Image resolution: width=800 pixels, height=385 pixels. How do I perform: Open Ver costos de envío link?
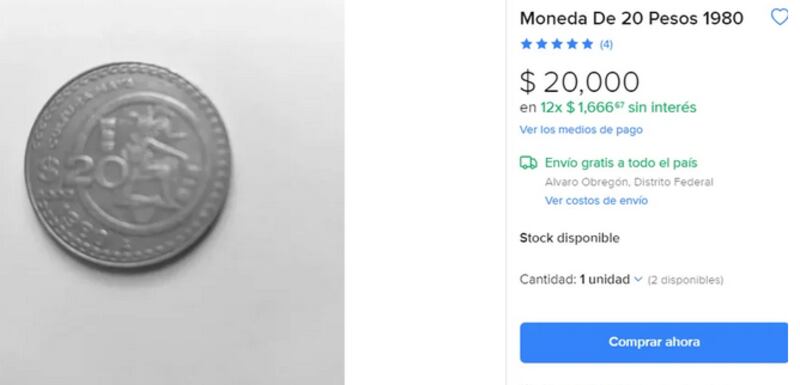point(596,200)
